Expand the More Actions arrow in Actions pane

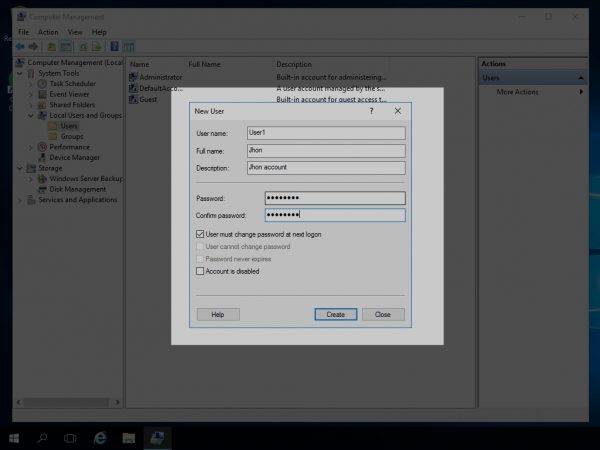[581, 92]
